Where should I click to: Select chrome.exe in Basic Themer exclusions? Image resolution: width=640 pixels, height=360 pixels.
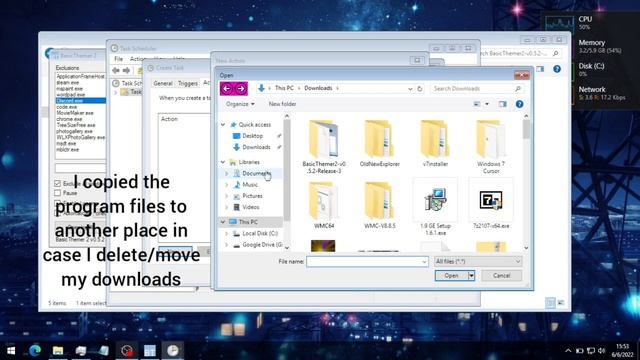(x=69, y=119)
